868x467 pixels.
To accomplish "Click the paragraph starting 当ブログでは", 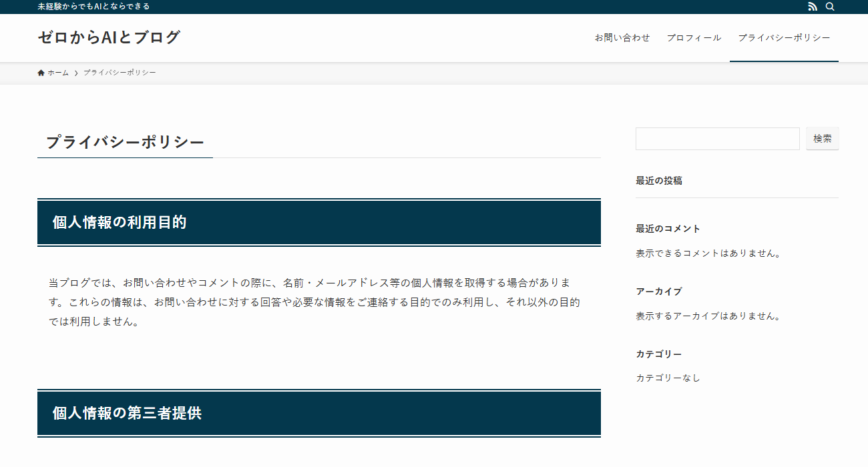I will tap(314, 302).
